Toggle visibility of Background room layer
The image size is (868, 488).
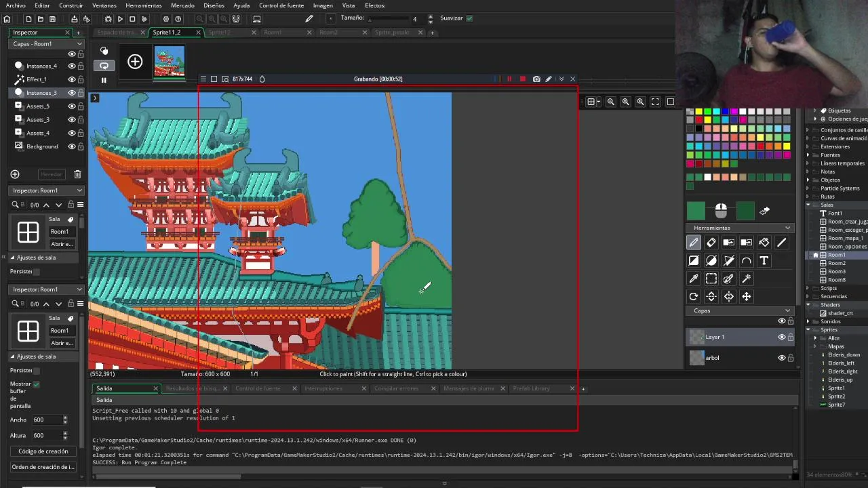71,146
